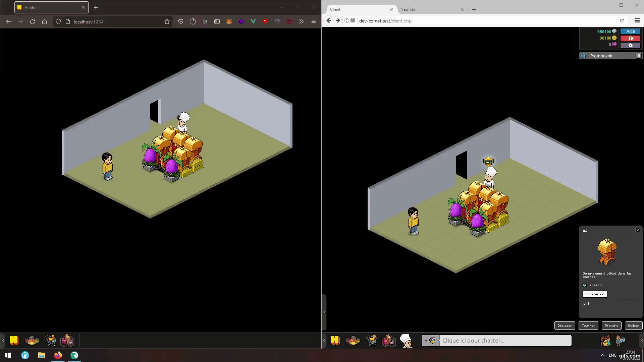Screen dimensions: 644x362
Task: Open the friend search magnifier icon
Action: pos(620,341)
